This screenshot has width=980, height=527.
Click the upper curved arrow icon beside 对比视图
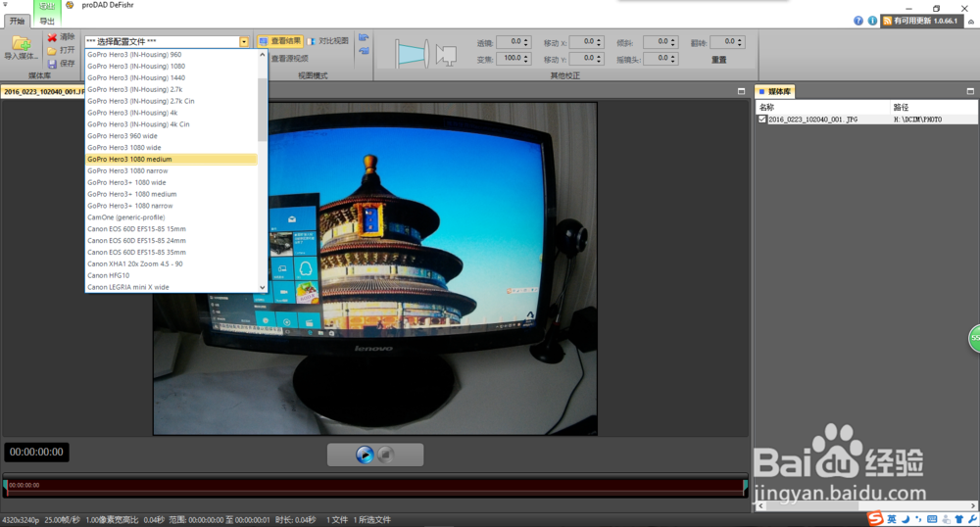click(364, 38)
